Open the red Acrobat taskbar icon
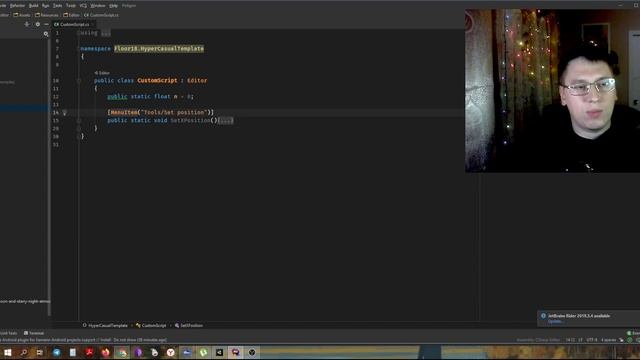 coord(89,352)
